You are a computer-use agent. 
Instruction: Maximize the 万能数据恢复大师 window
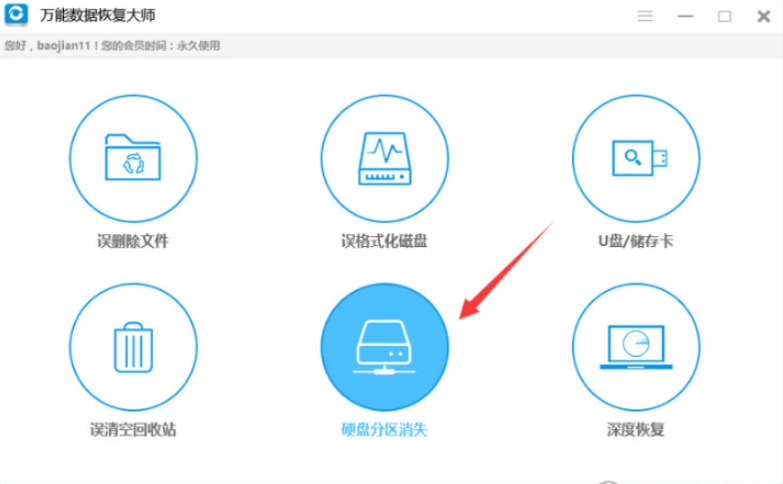pos(725,16)
